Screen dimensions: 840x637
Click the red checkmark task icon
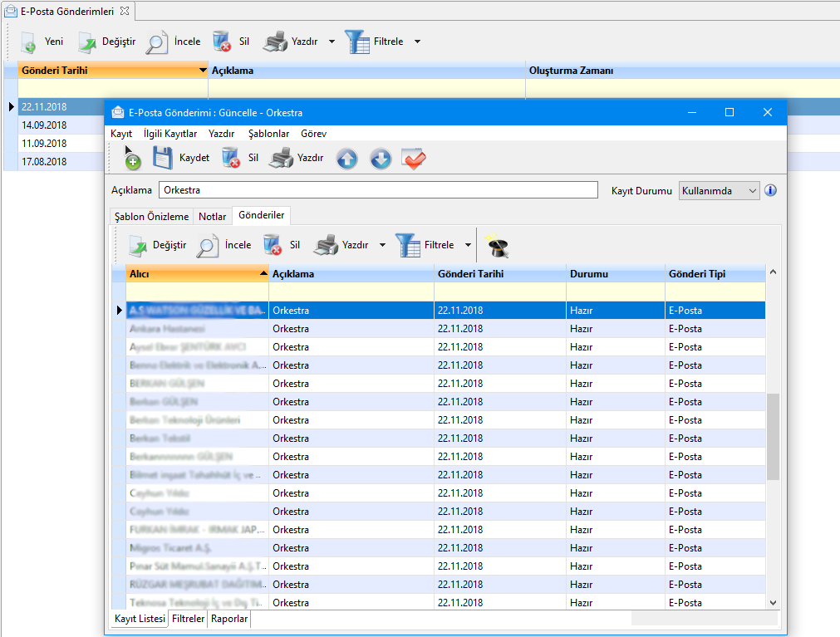pyautogui.click(x=413, y=159)
